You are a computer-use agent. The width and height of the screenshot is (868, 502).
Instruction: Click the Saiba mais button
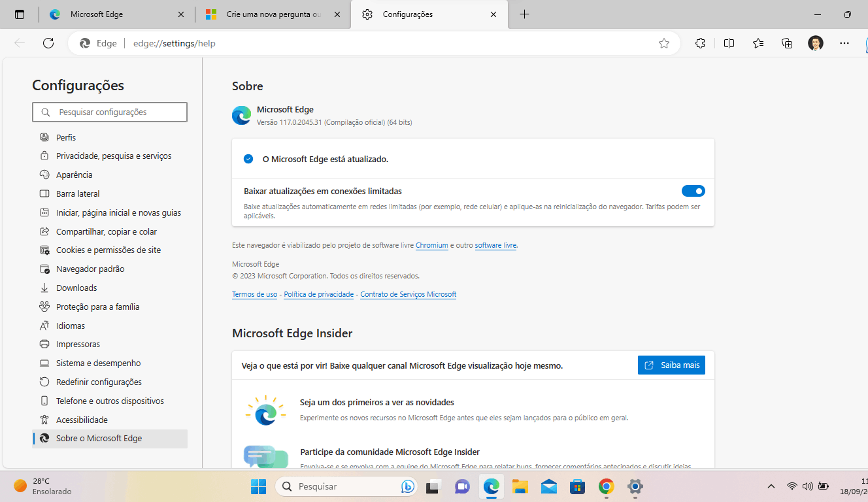[x=671, y=365]
